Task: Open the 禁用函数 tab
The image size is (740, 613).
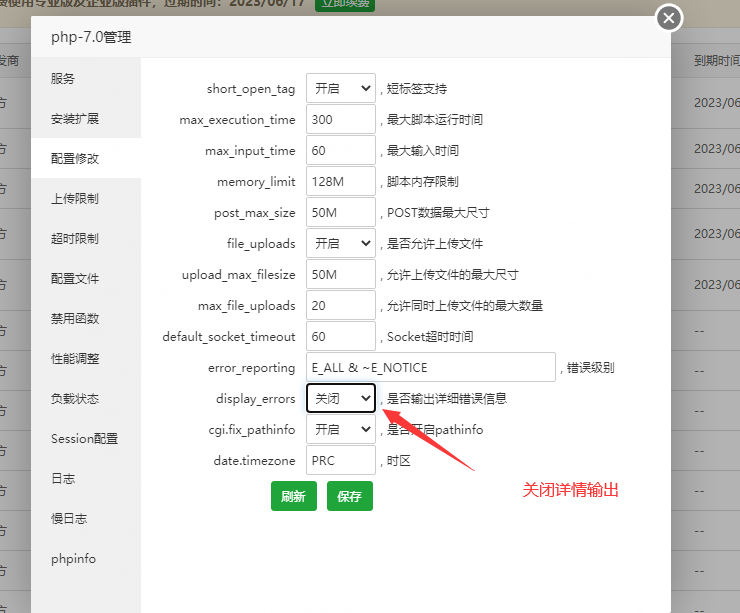Action: click(86, 319)
